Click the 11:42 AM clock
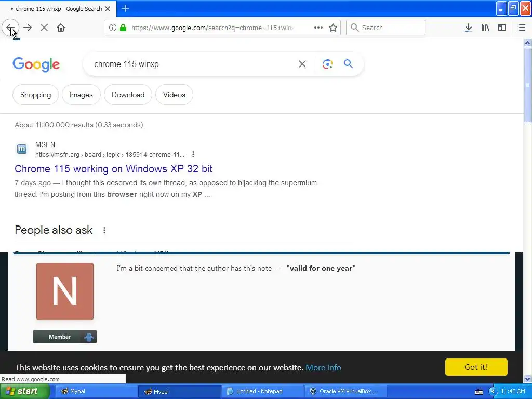This screenshot has height=399, width=532. click(x=513, y=392)
